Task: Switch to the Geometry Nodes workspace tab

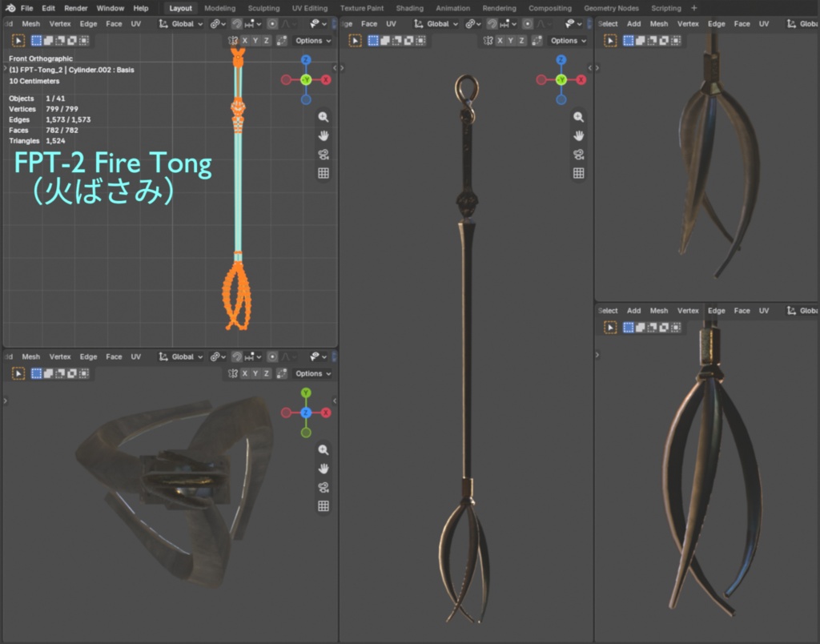Action: coord(611,8)
